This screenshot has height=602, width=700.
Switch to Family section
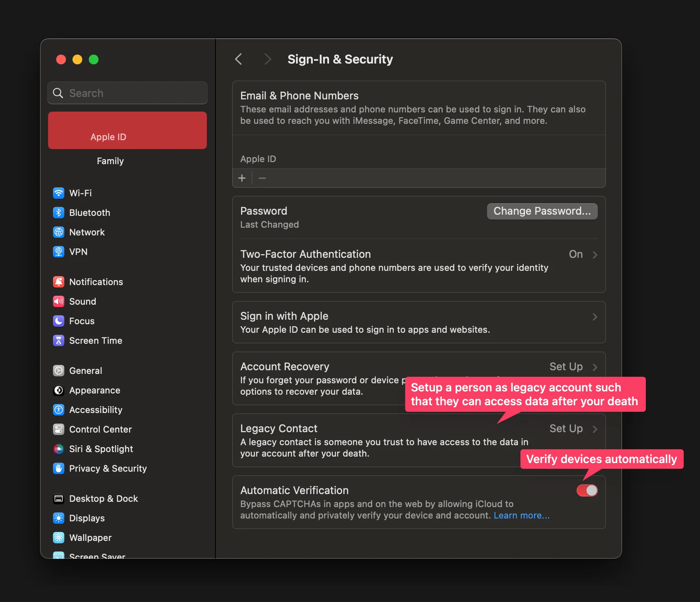[x=110, y=161]
